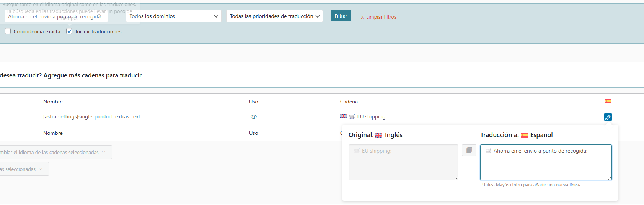644x205 pixels.
Task: Click the UK flag beside the EU shipping string
Action: [344, 116]
